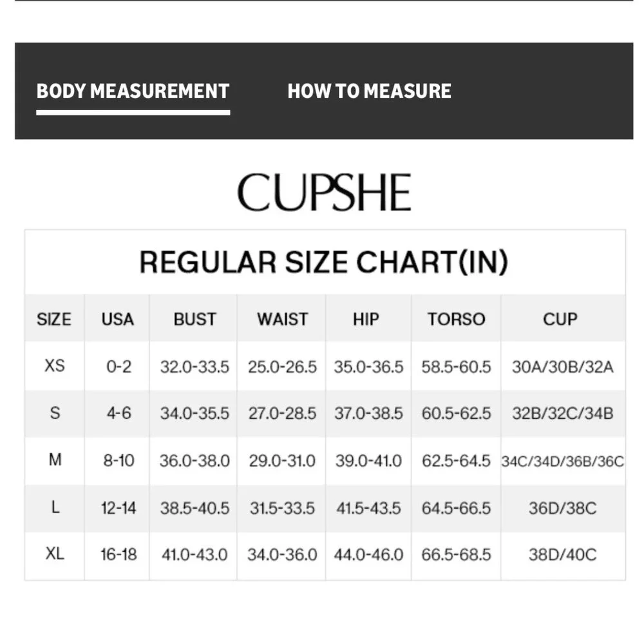The height and width of the screenshot is (644, 644).
Task: Select the XL size row label
Action: tap(55, 554)
